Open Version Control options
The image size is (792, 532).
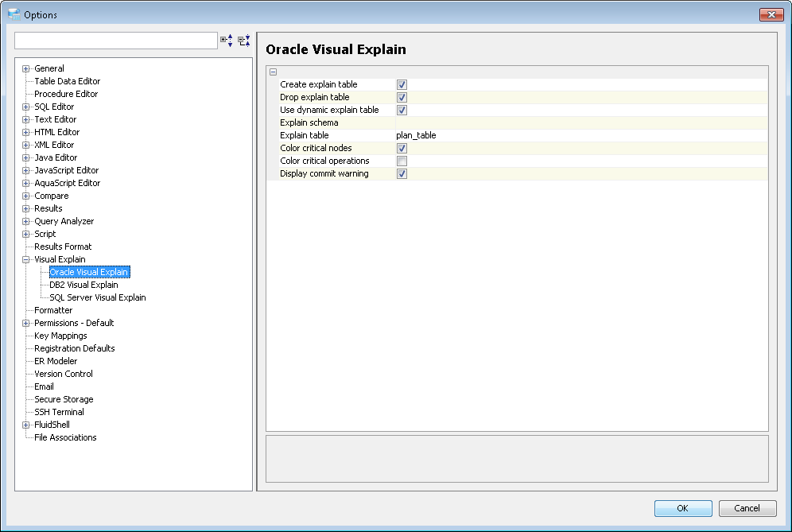tap(63, 374)
